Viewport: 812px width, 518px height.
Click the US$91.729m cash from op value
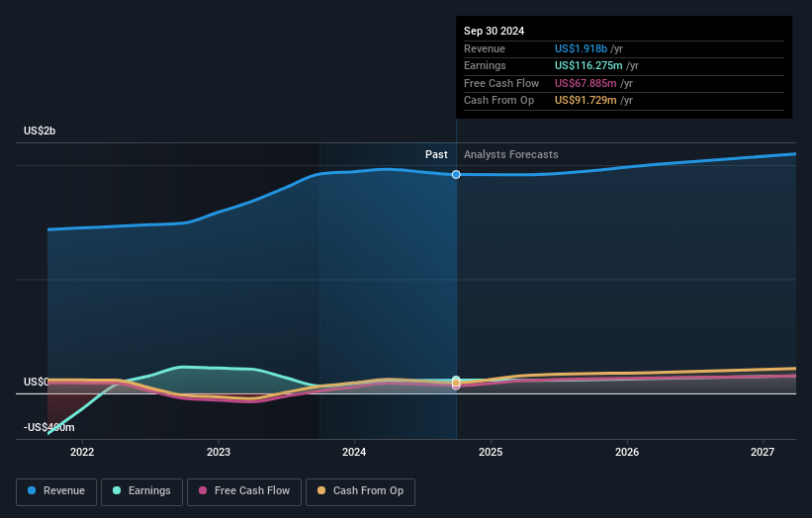[586, 101]
